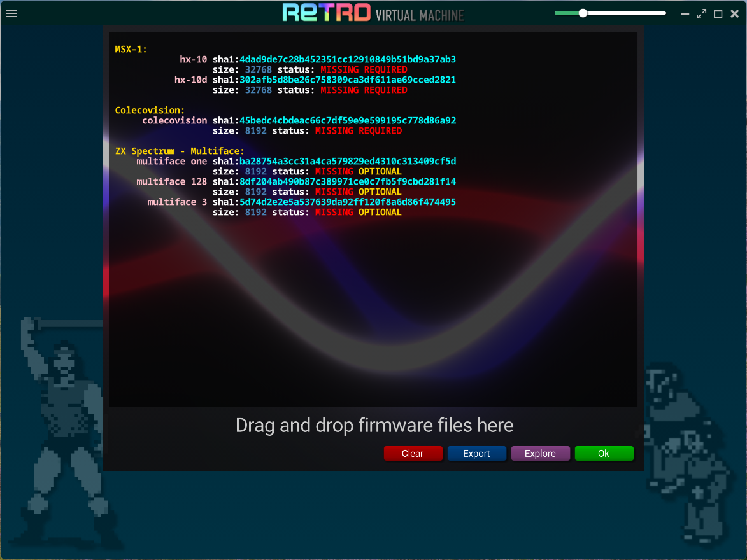Select the 'Colecovision:' section heading
This screenshot has width=747, height=560.
click(x=150, y=110)
